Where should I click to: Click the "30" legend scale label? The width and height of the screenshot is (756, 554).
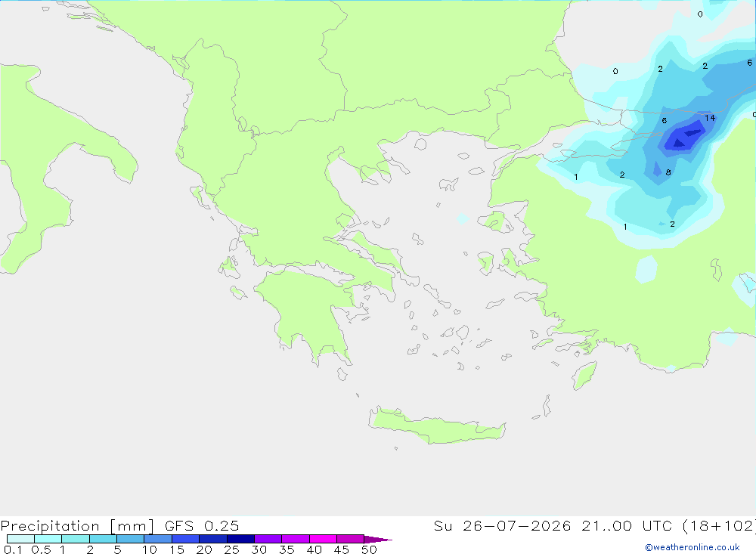tap(259, 549)
